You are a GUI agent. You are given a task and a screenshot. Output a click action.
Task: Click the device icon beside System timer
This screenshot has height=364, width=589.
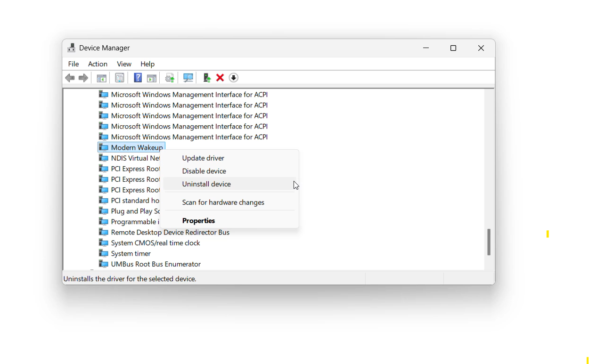pos(104,253)
